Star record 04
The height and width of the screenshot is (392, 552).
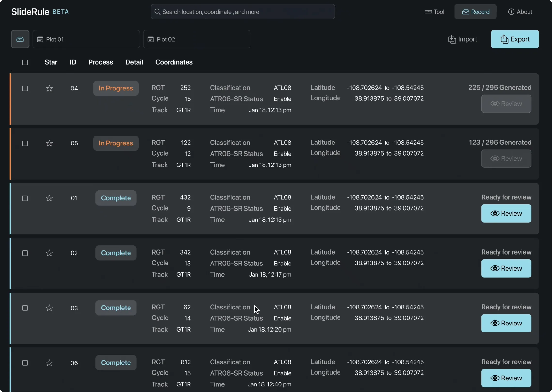point(49,88)
